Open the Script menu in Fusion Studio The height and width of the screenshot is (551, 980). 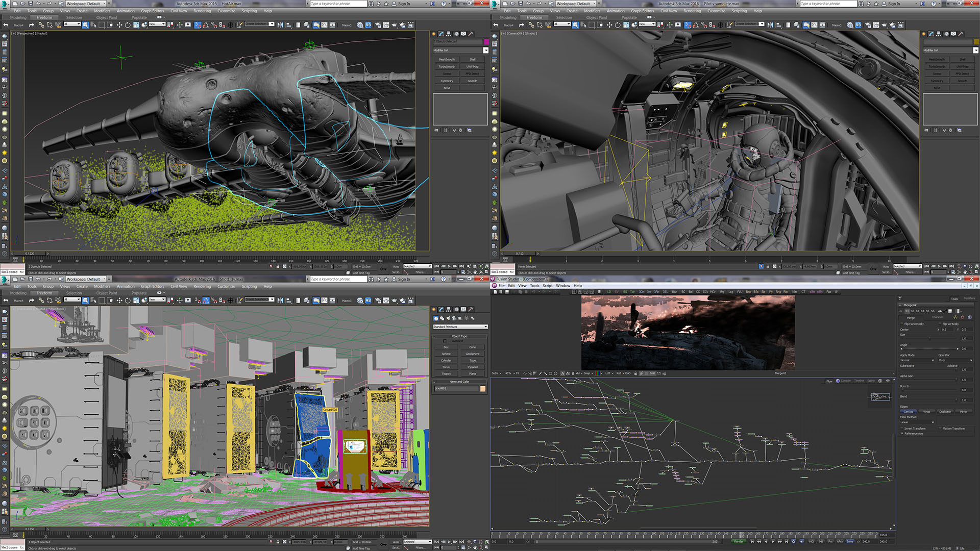547,286
